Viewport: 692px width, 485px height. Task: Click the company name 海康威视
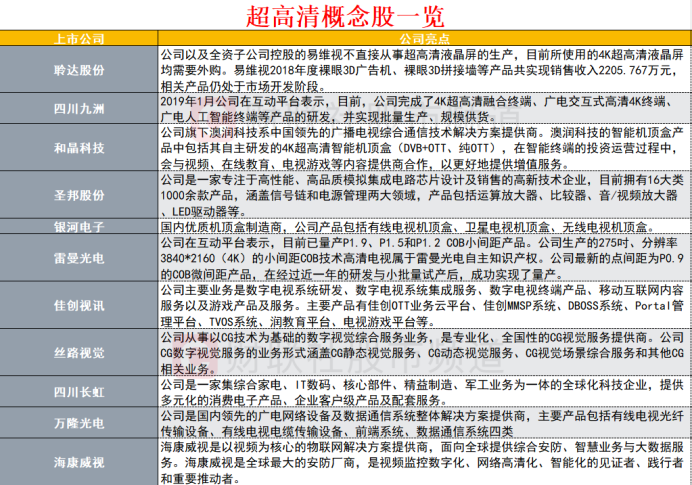pyautogui.click(x=79, y=462)
